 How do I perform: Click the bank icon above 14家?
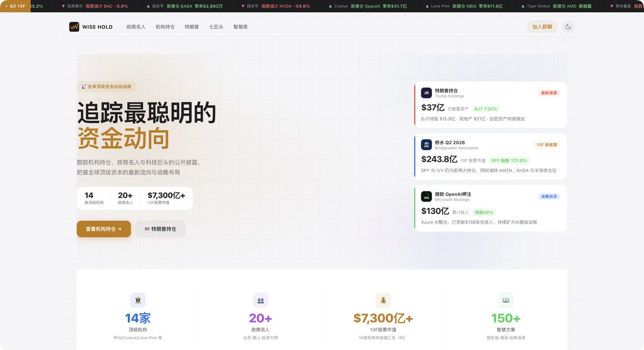pos(138,300)
